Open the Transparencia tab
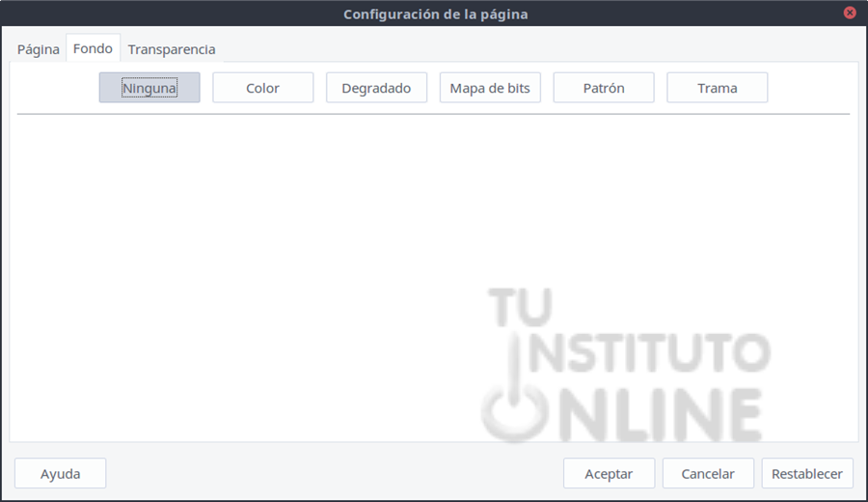This screenshot has height=502, width=868. click(172, 49)
